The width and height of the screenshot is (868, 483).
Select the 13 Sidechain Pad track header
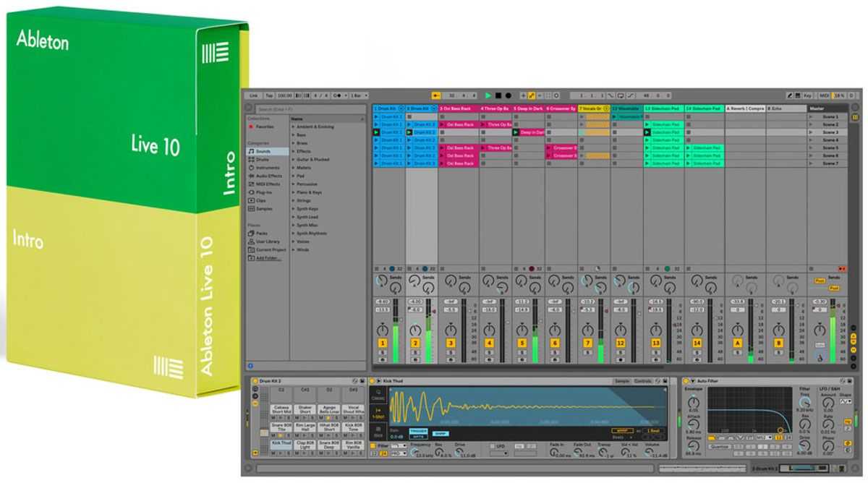pyautogui.click(x=663, y=108)
